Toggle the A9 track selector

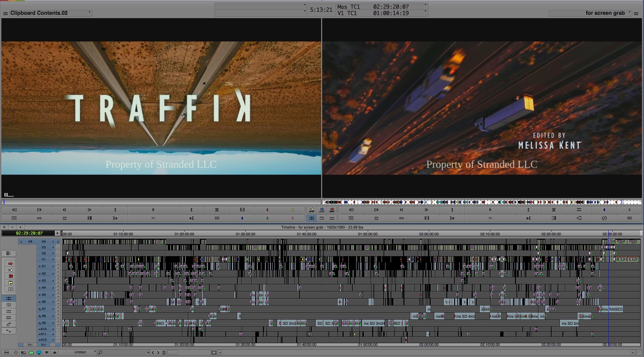coord(43,323)
